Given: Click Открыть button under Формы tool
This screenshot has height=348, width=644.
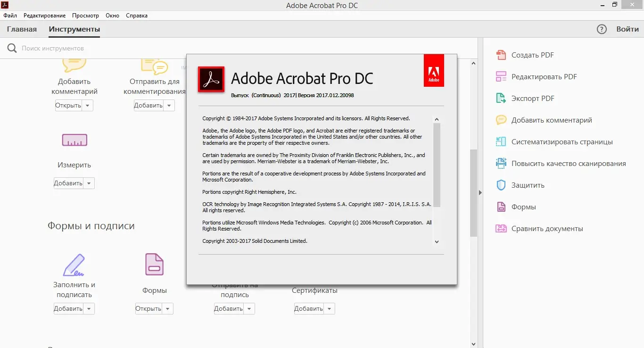Looking at the screenshot, I should tap(149, 309).
